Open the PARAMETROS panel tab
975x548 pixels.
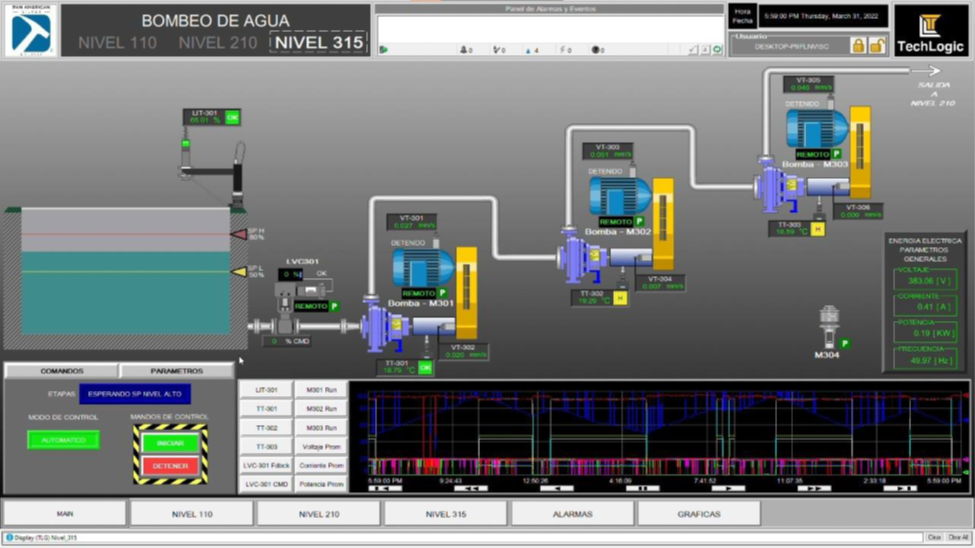pos(176,371)
